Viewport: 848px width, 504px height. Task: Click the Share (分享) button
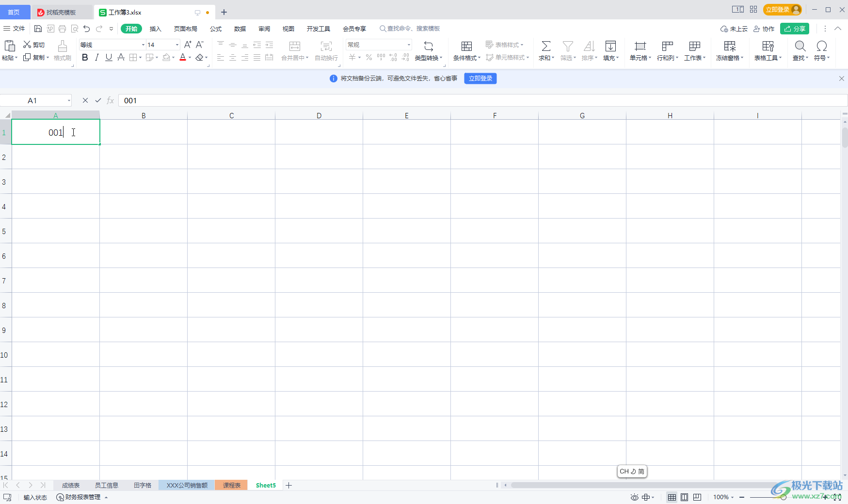[x=795, y=29]
